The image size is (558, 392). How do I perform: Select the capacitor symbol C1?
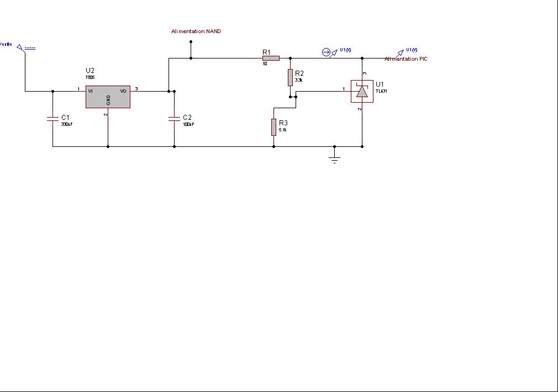click(x=52, y=119)
